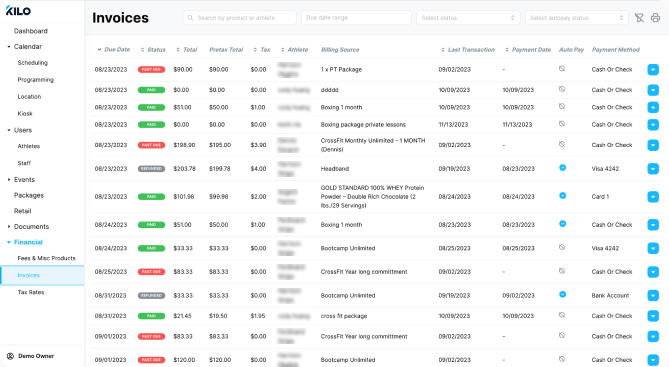Sort by Tax column
Screen dimensions: 669x367
[262, 50]
